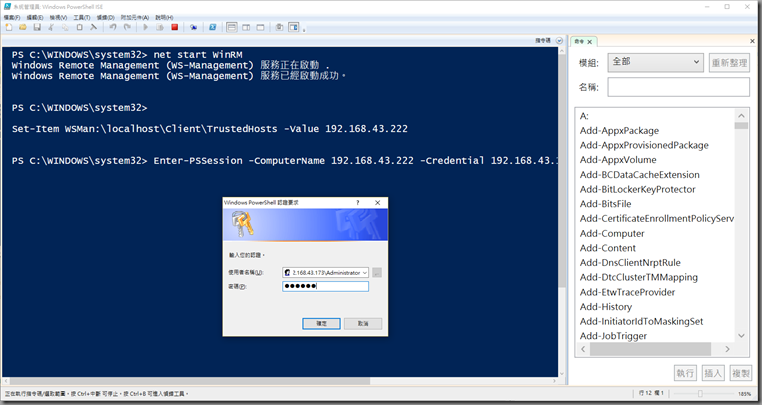Click the Open folder toolbar icon
The height and width of the screenshot is (405, 762).
pos(22,27)
